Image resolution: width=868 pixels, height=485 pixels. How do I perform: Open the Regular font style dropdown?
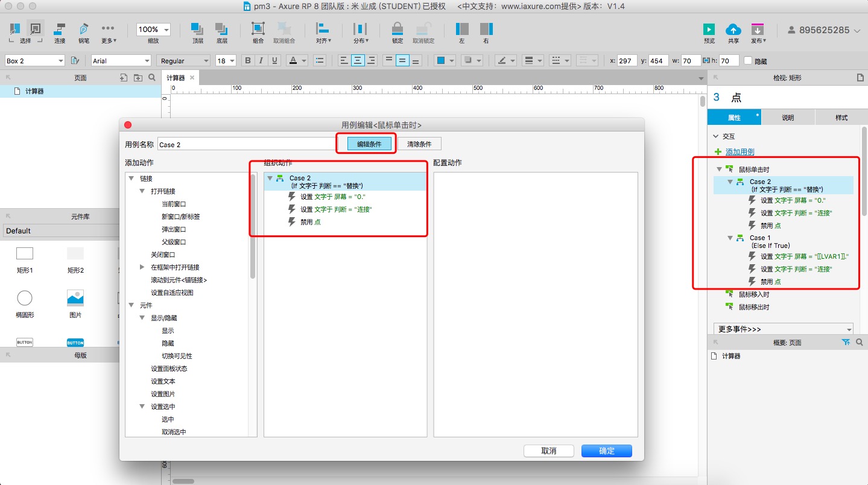[x=183, y=60]
